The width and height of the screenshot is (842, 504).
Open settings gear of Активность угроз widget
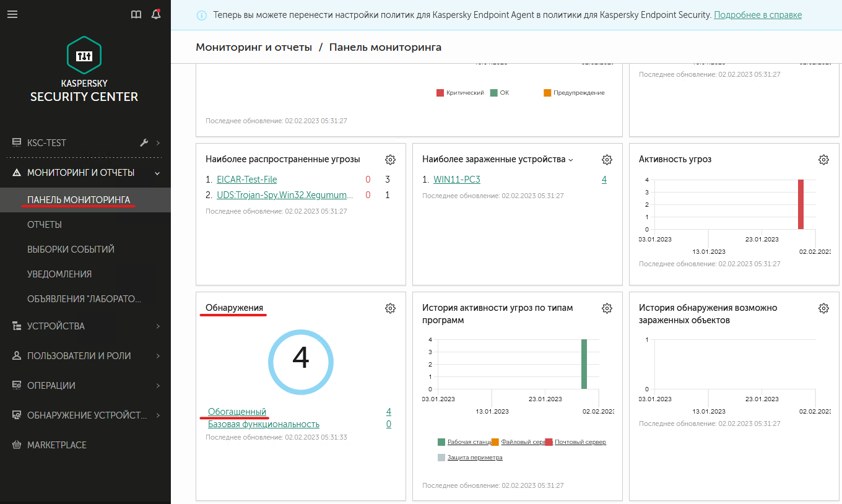tap(823, 160)
